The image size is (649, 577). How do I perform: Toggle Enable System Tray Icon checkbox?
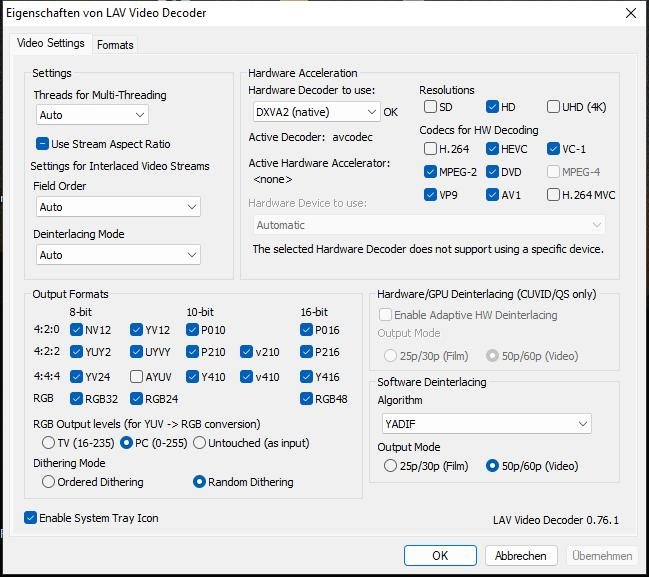[31, 518]
